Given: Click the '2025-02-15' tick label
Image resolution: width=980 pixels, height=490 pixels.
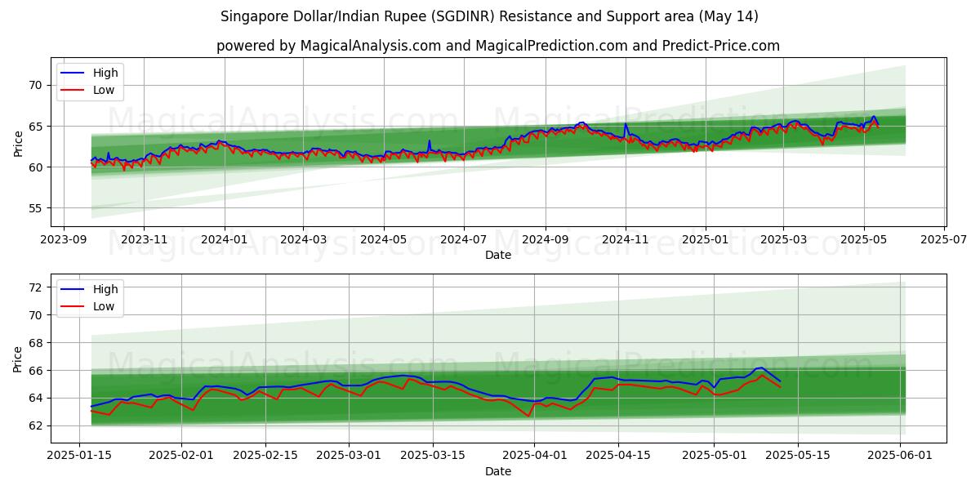Looking at the screenshot, I should point(265,456).
